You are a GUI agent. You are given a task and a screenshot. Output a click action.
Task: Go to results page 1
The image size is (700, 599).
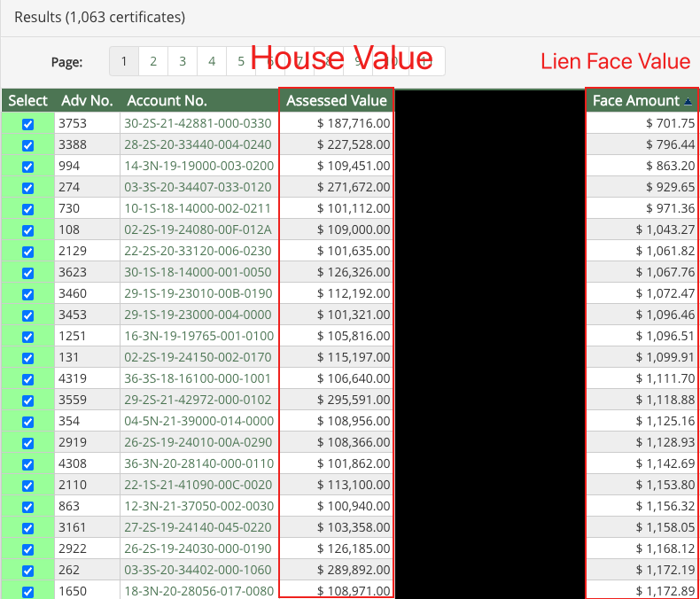(124, 61)
